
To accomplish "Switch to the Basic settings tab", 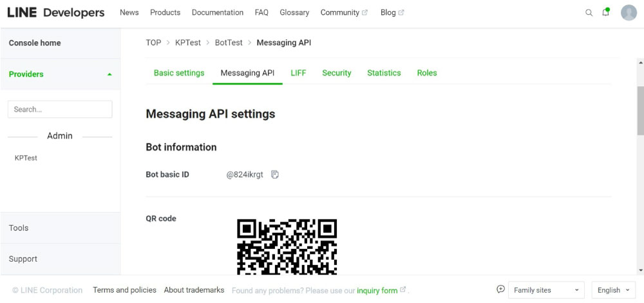I will click(x=179, y=73).
